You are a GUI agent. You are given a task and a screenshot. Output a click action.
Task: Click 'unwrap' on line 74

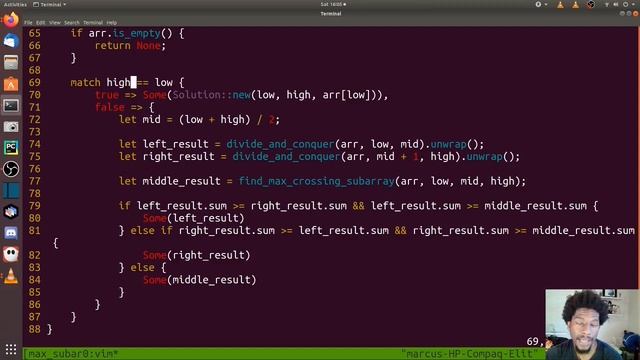tap(449, 144)
